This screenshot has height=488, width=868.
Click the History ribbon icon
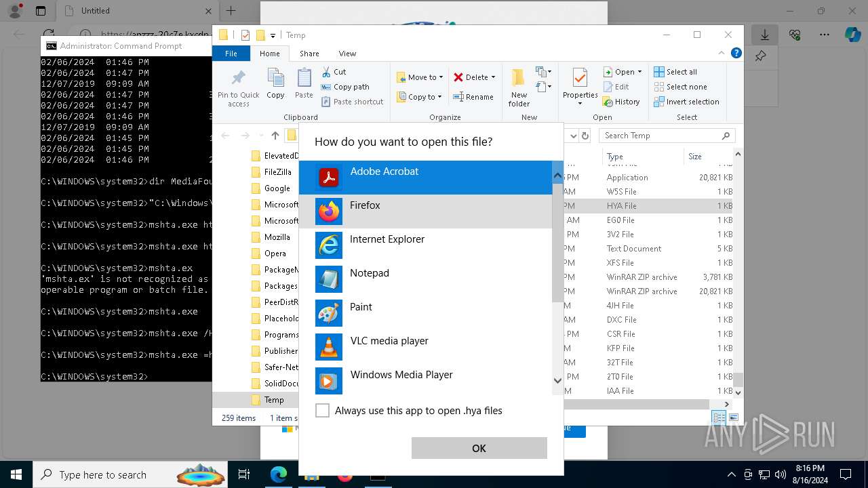[x=621, y=102]
